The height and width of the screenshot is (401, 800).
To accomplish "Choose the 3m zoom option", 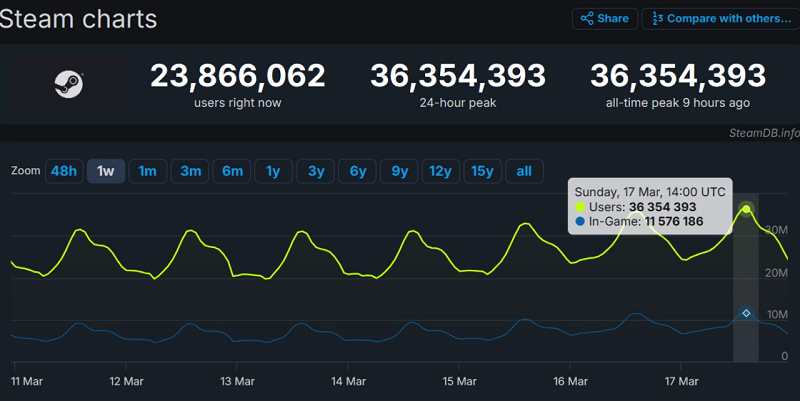I will pyautogui.click(x=190, y=171).
